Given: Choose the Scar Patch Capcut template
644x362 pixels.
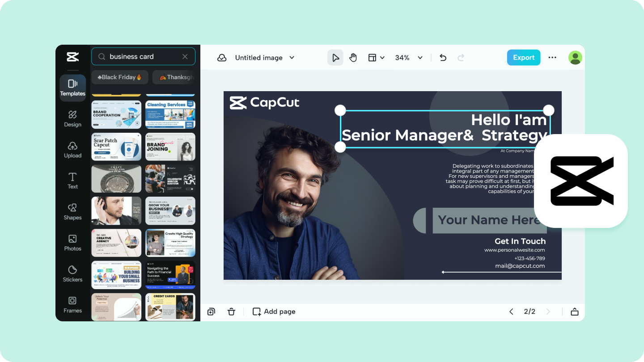Looking at the screenshot, I should tap(116, 147).
